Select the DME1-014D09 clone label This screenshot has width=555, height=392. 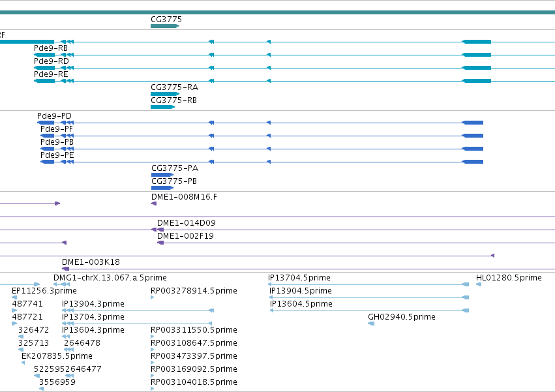click(186, 223)
